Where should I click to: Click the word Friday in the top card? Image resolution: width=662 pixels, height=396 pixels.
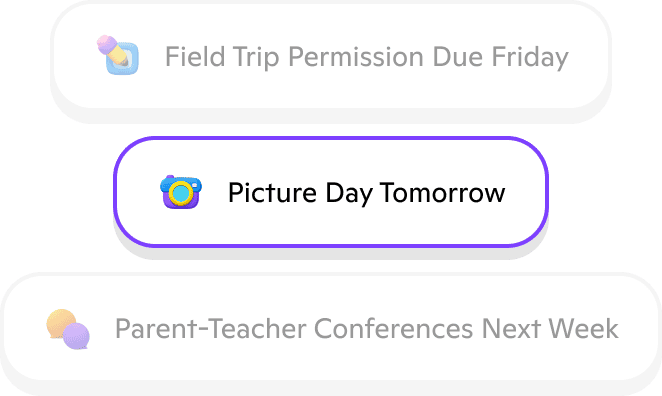tap(530, 57)
